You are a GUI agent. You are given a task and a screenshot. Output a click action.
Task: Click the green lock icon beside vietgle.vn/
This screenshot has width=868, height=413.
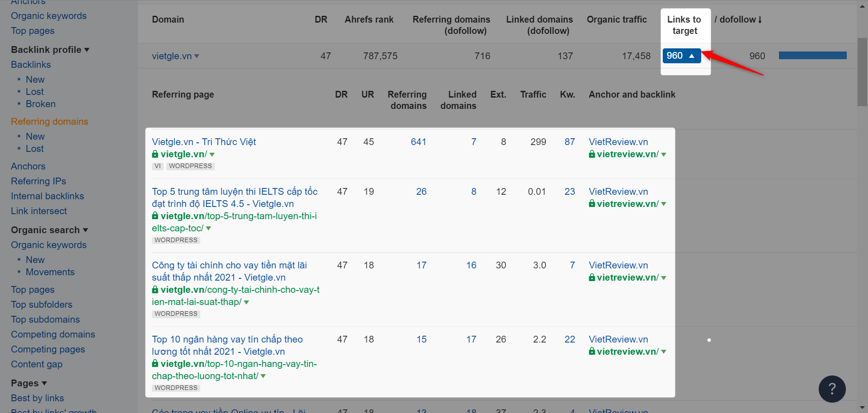click(x=155, y=154)
